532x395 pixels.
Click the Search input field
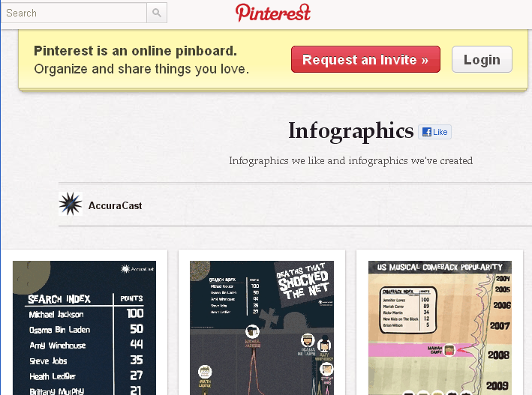74,13
